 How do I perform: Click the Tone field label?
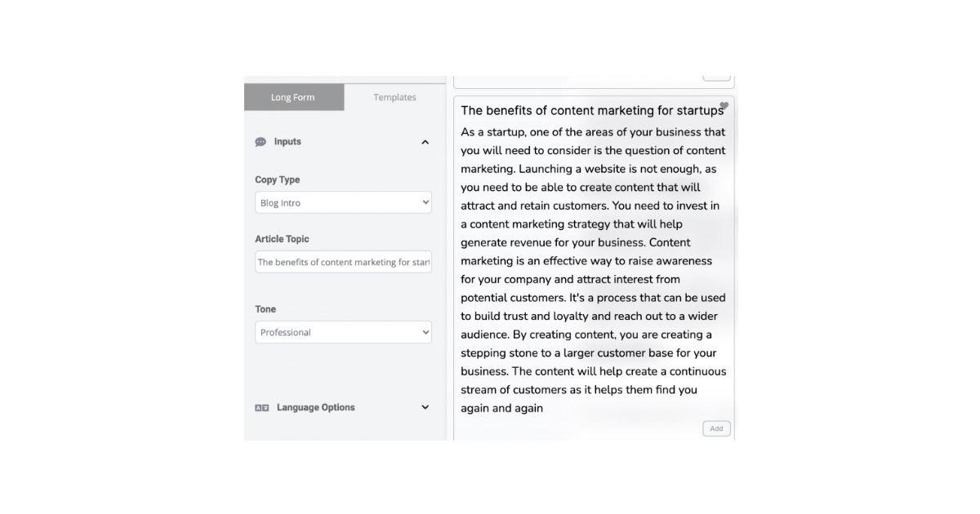pyautogui.click(x=265, y=309)
